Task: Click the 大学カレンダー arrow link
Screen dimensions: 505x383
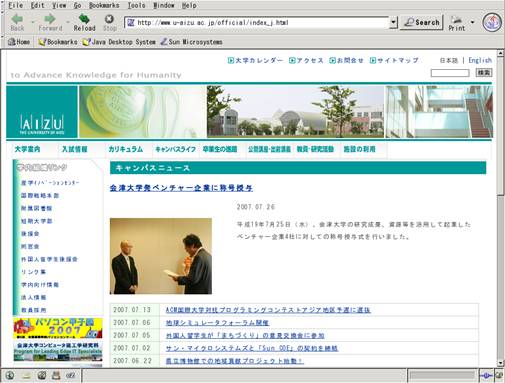Action: [x=255, y=60]
